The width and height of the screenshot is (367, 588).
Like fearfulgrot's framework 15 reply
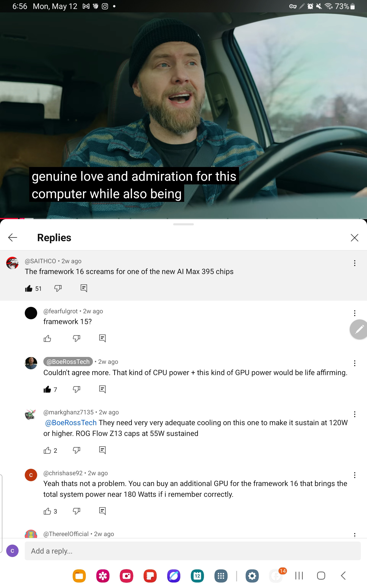(47, 339)
